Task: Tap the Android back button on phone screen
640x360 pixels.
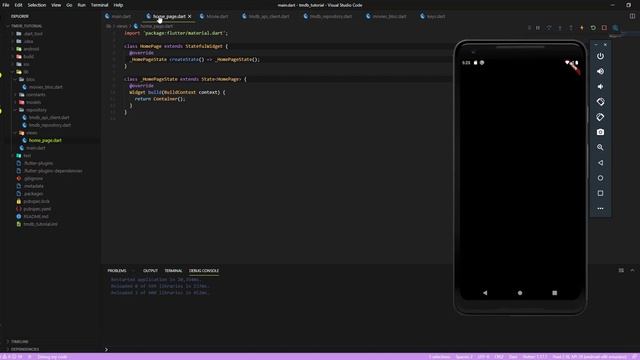Action: click(485, 293)
